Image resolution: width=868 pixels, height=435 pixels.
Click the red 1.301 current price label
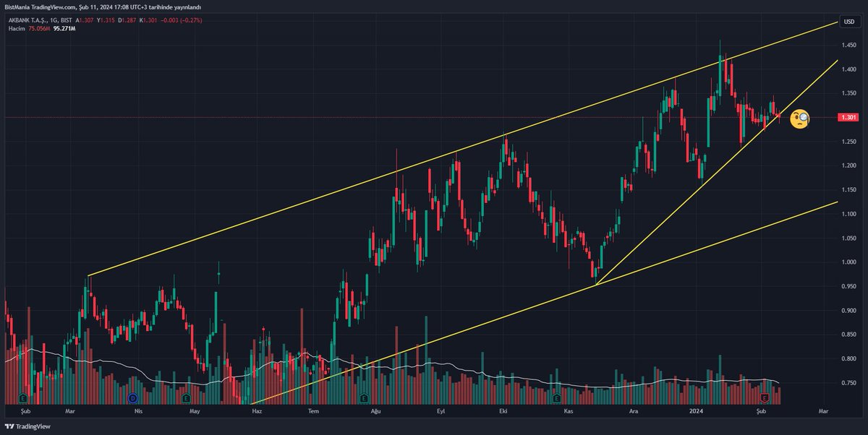(x=847, y=117)
